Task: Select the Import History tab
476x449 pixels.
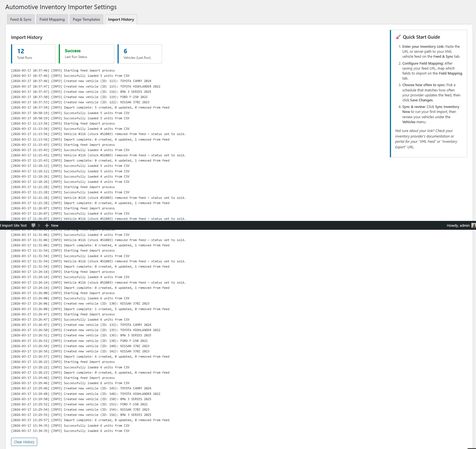Action: click(121, 19)
